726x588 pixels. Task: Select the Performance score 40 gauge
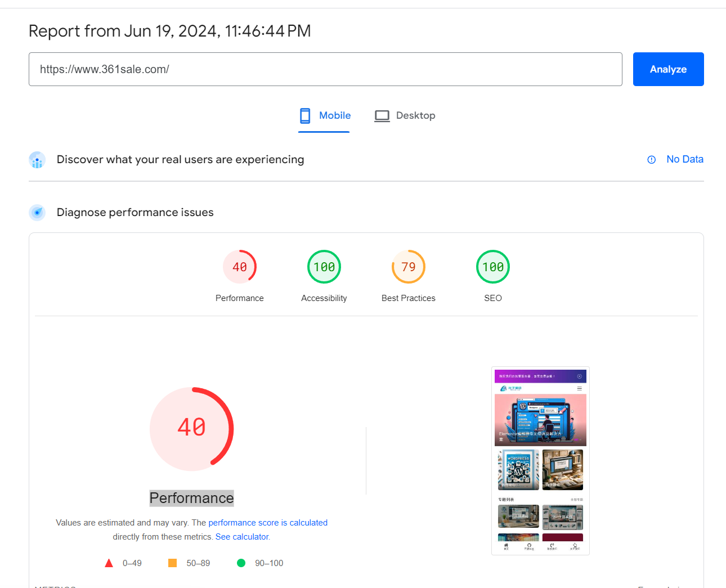(x=240, y=267)
